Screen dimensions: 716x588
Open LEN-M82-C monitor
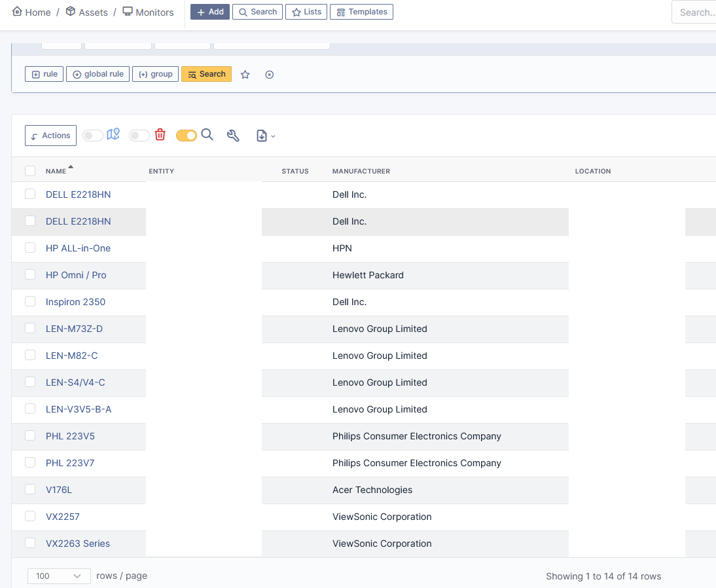(x=72, y=356)
